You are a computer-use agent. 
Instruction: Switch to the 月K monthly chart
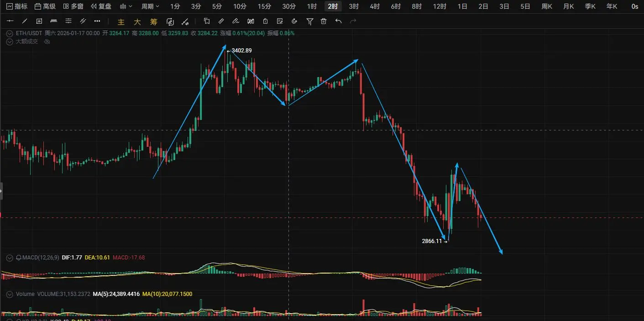tap(569, 6)
